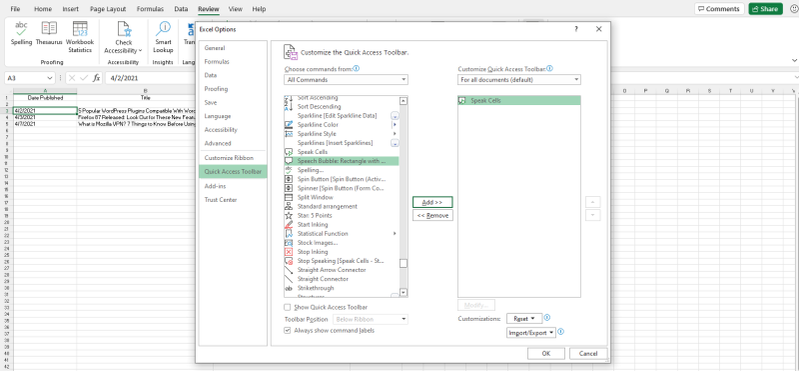Expand Sparkline Style submenu arrow
Screen dimensions: 799x371
pyautogui.click(x=395, y=134)
